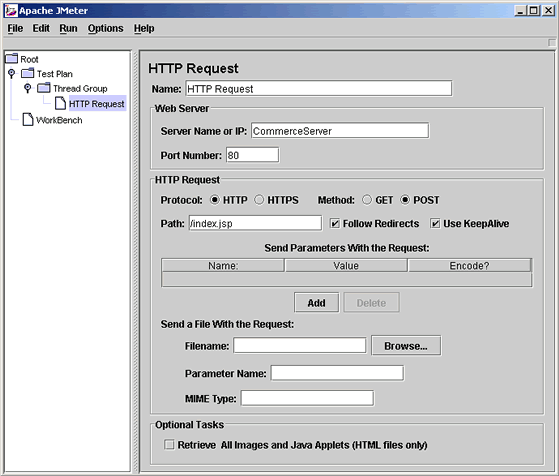Click the Root folder icon in tree

tap(11, 58)
